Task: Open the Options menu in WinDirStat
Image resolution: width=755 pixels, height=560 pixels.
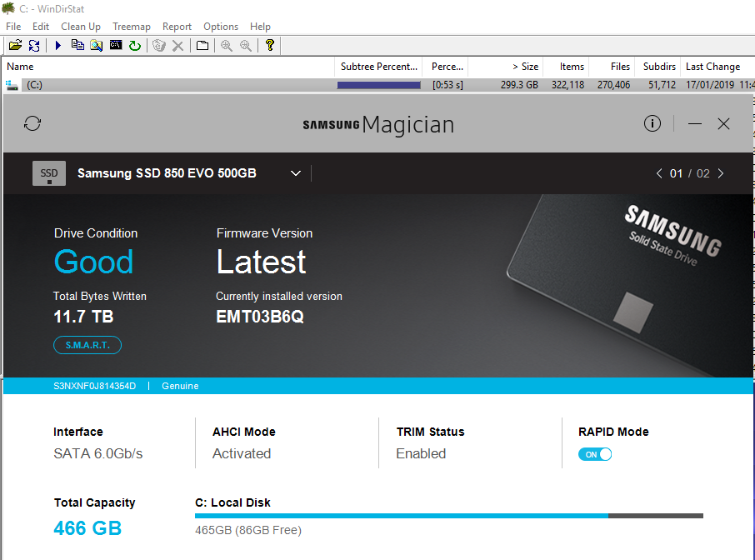Action: (221, 27)
